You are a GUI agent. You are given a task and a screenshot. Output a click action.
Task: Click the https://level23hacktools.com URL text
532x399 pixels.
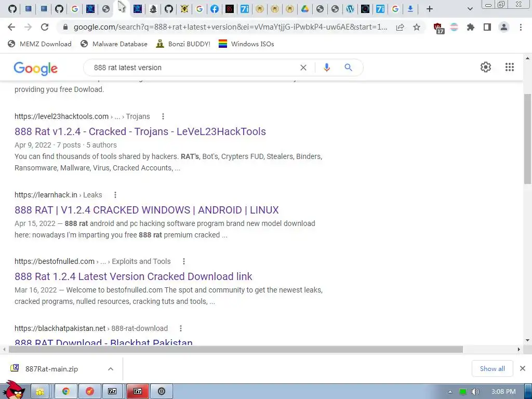pos(61,116)
